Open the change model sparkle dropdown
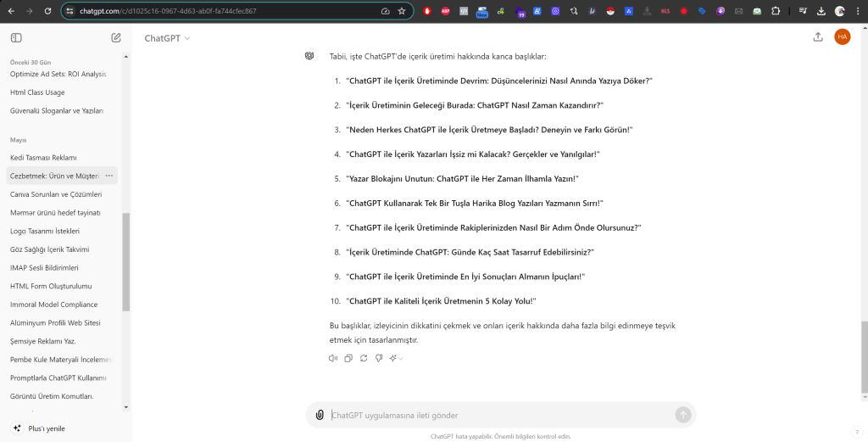Viewport: 868px width, 442px height. (396, 358)
